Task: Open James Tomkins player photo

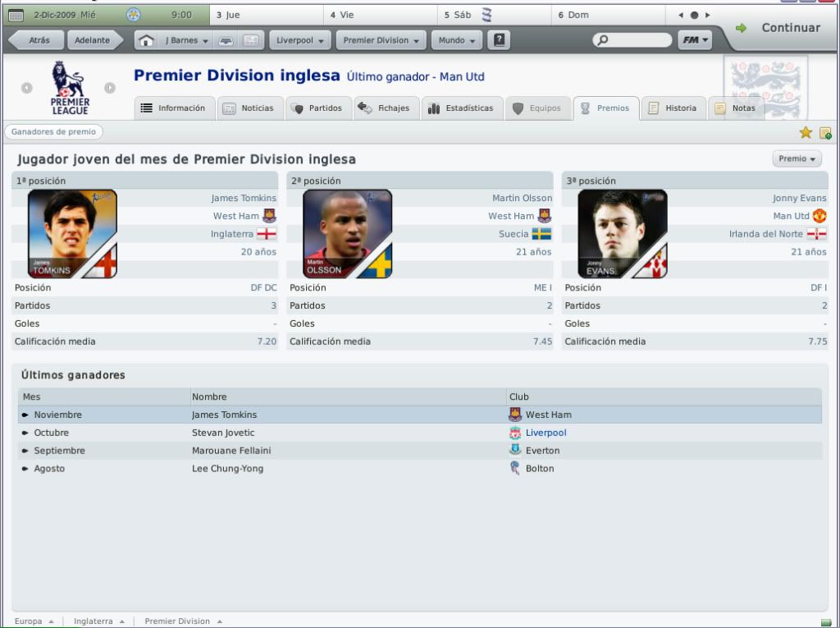Action: (x=72, y=234)
